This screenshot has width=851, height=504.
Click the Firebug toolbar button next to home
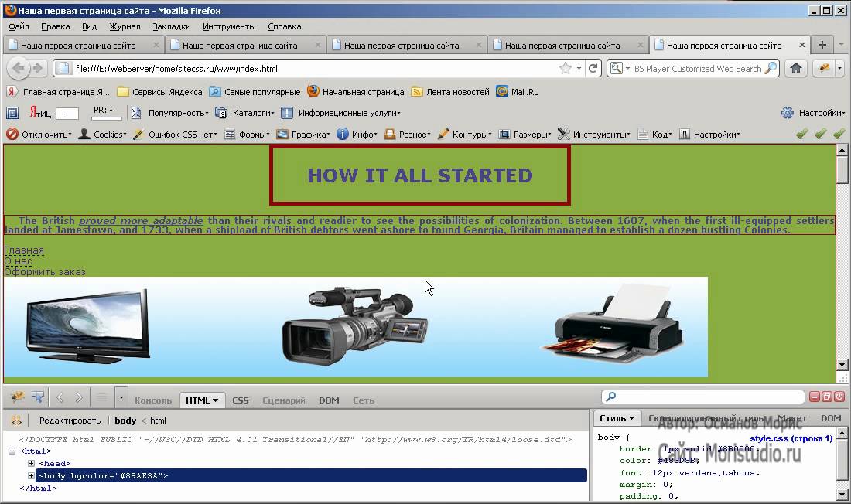click(825, 68)
